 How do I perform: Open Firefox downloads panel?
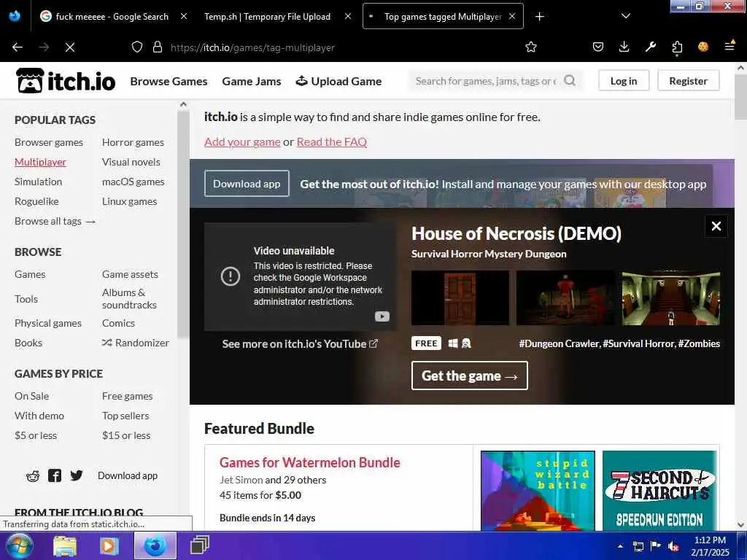624,47
